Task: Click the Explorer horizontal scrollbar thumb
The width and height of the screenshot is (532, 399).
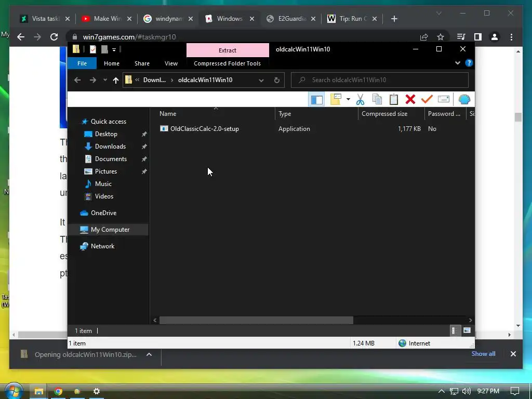Action: coord(256,320)
